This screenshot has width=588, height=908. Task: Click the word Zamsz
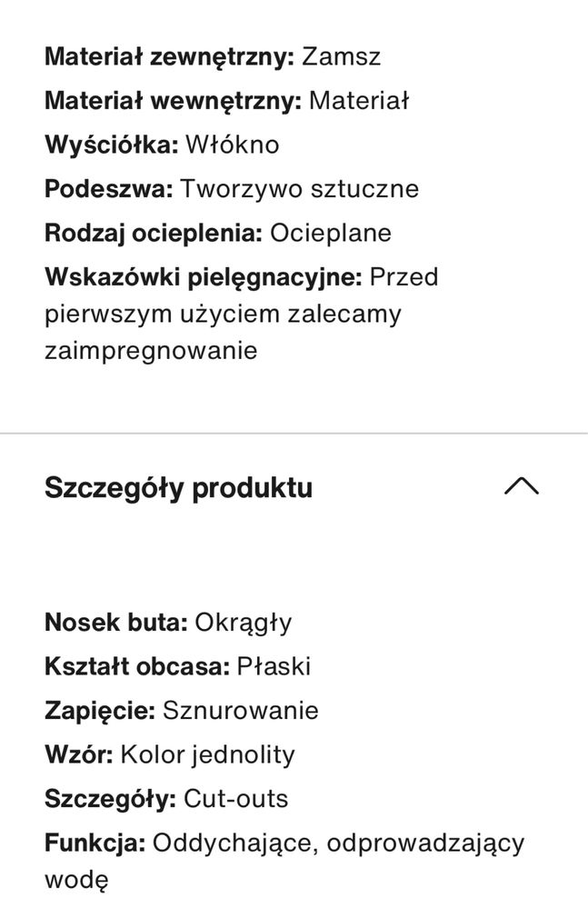coord(341,57)
